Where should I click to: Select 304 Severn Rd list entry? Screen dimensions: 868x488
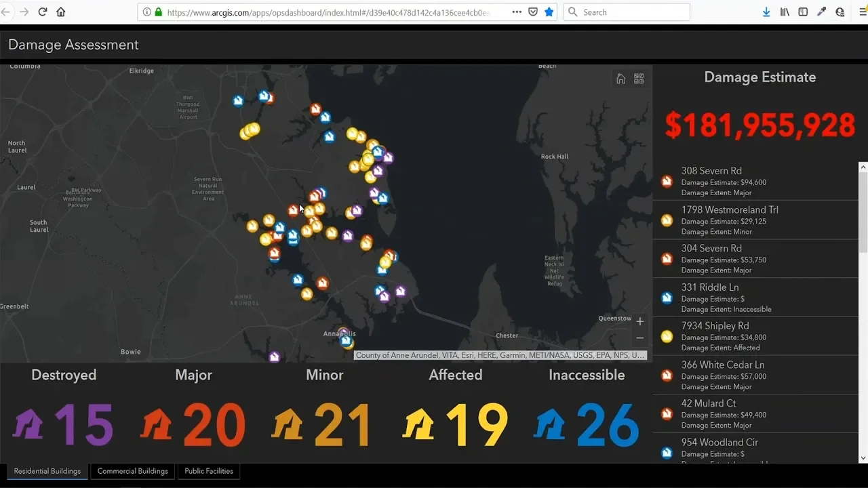756,259
